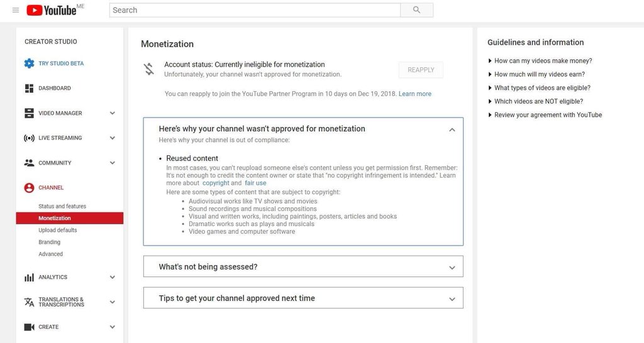This screenshot has width=644, height=343.
Task: Follow the copyright link
Action: pyautogui.click(x=216, y=183)
